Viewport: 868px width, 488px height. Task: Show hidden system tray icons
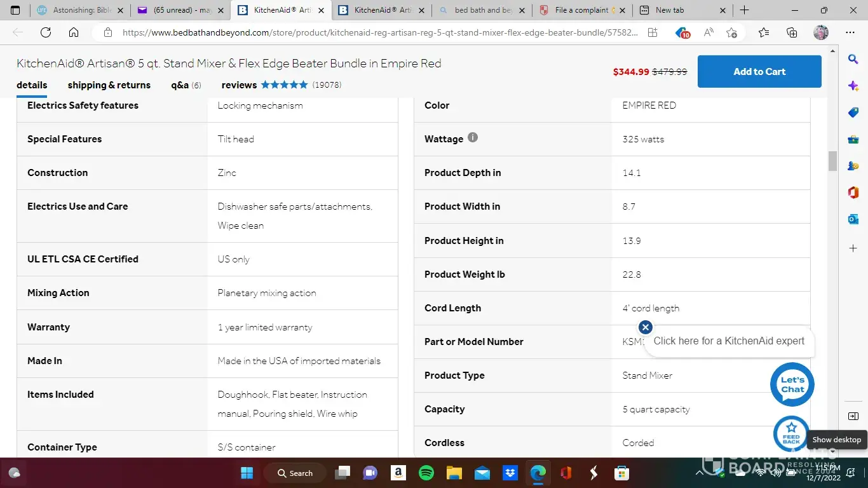click(x=700, y=473)
